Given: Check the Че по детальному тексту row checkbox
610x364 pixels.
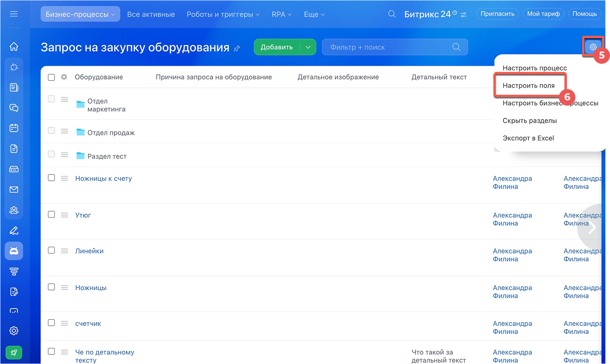Looking at the screenshot, I should 51,351.
